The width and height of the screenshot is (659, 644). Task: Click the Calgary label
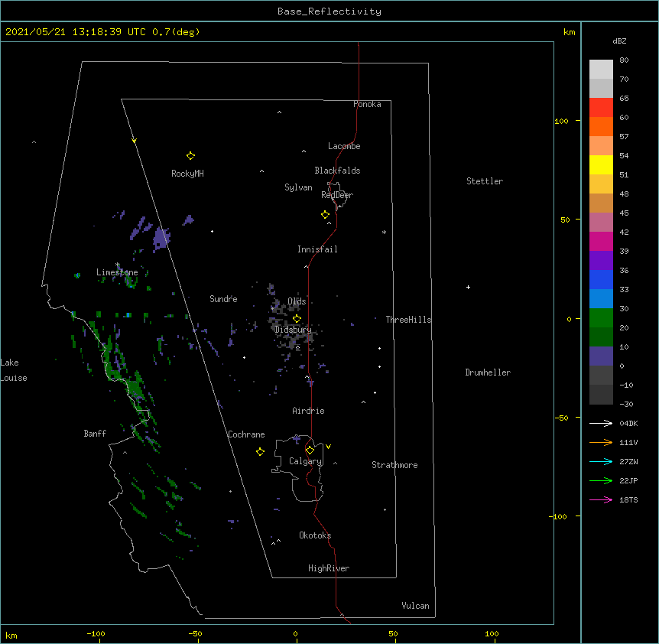[306, 461]
